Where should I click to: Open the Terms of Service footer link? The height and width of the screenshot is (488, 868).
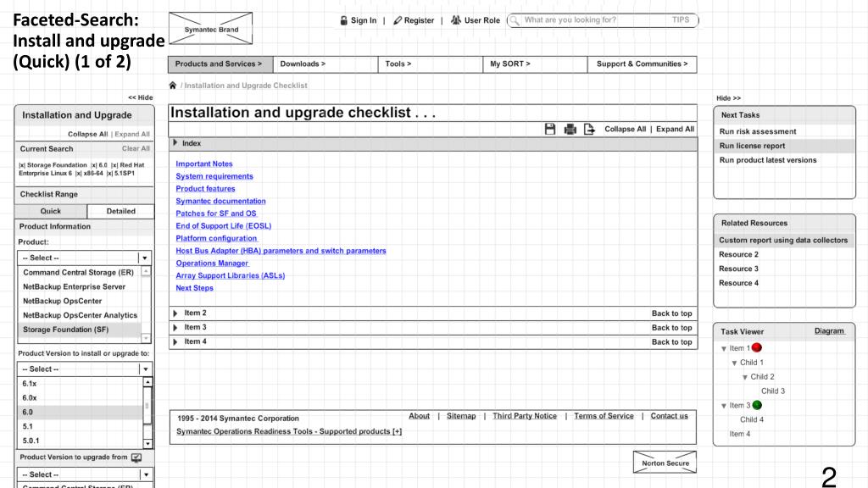tap(604, 416)
